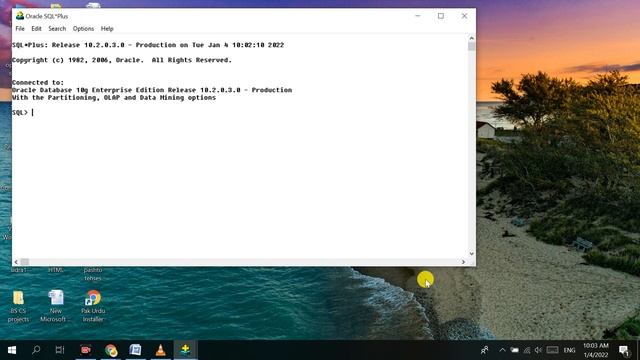The image size is (640, 360).
Task: Open the Help menu
Action: pos(107,29)
